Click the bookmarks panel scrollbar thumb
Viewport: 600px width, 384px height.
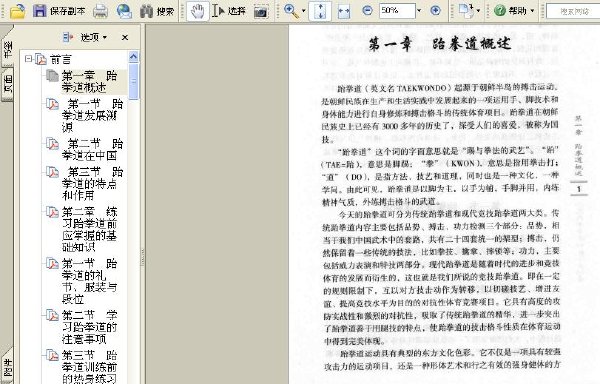click(x=134, y=81)
